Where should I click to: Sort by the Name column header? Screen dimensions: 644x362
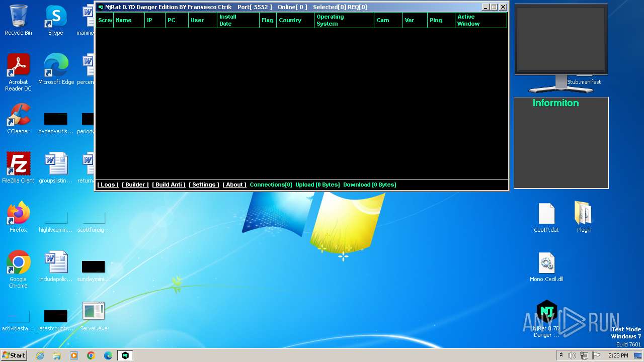click(x=129, y=20)
